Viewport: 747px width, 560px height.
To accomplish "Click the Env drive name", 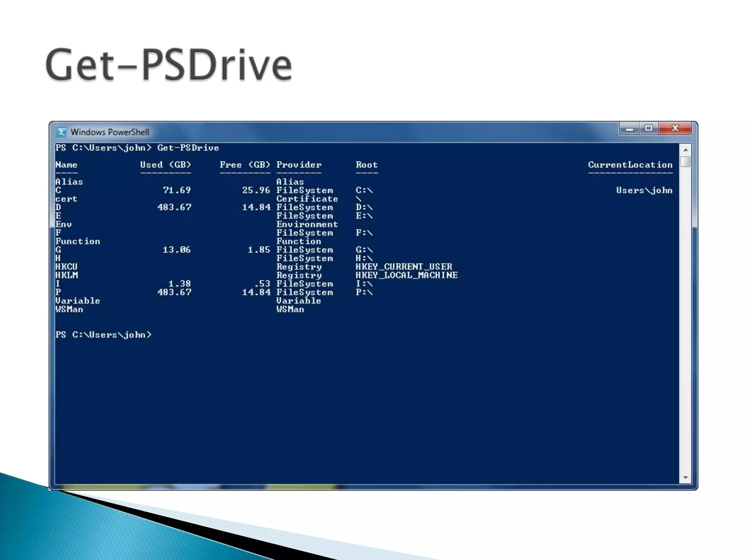I will click(x=63, y=224).
